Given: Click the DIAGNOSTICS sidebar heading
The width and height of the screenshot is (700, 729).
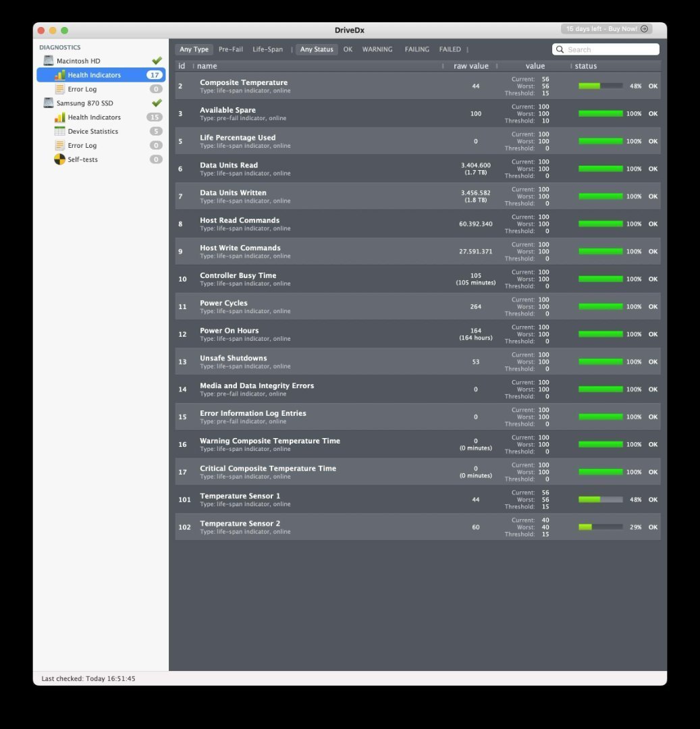Looking at the screenshot, I should [60, 47].
